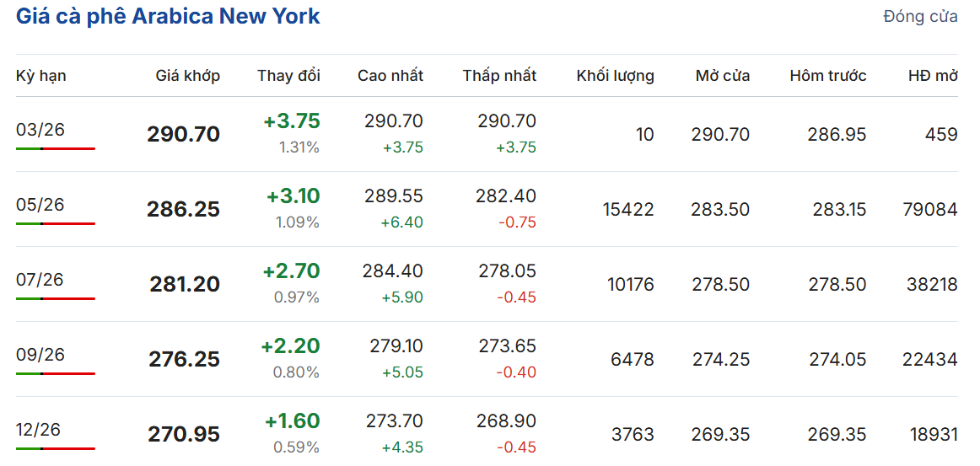Click the open interest value 79084
This screenshot has width=980, height=466.
(929, 209)
